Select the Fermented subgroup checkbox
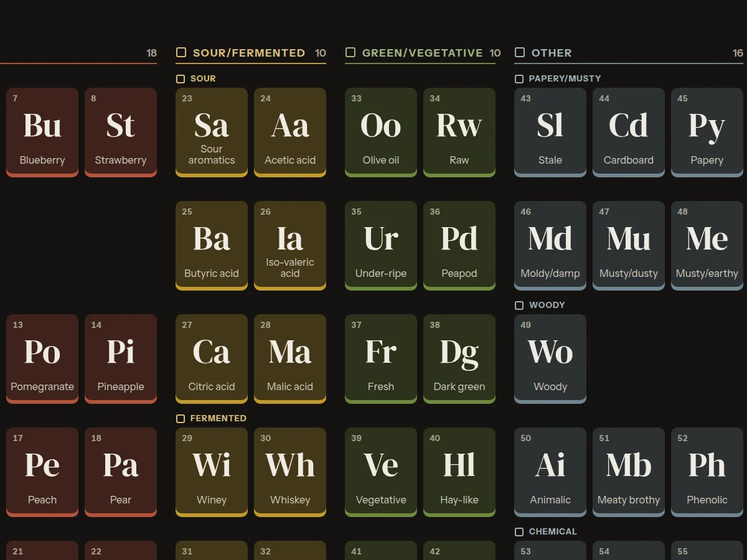Image resolution: width=747 pixels, height=560 pixels. tap(181, 419)
